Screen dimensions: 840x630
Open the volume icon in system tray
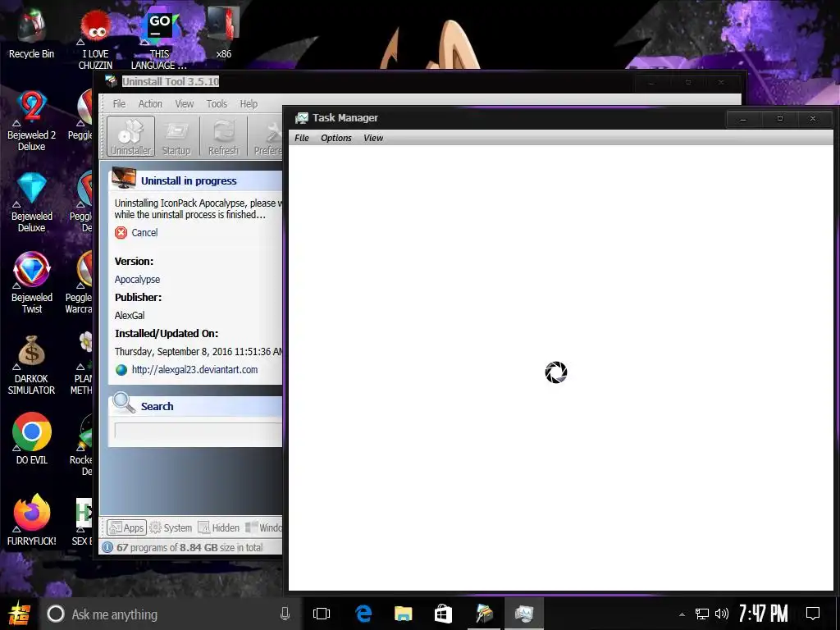[x=722, y=614]
